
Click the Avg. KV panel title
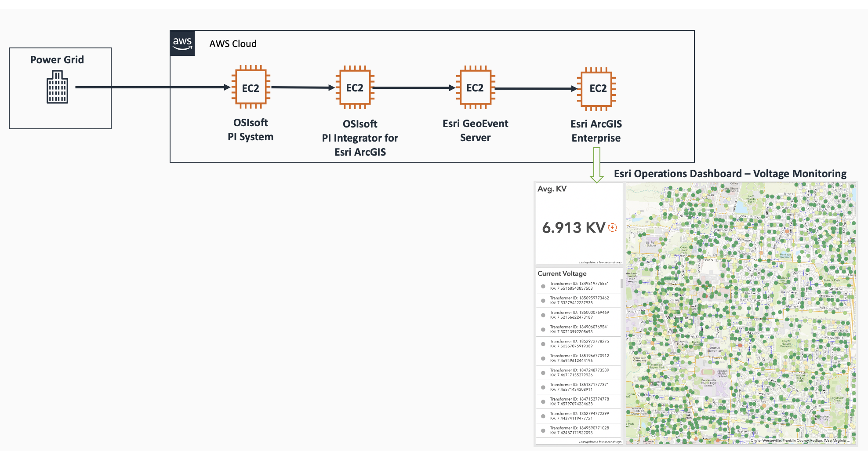point(552,189)
